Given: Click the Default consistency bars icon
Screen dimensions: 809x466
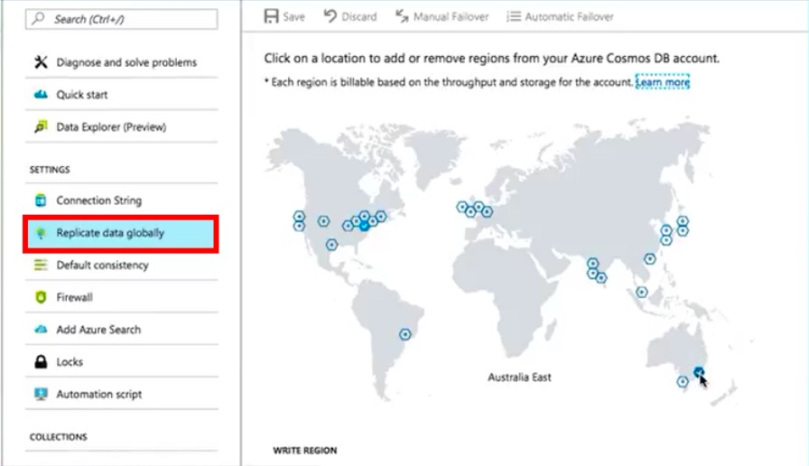Looking at the screenshot, I should 41,265.
